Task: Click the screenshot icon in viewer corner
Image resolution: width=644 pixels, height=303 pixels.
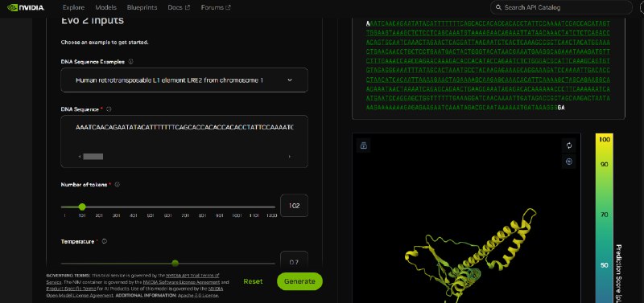Action: coord(364,145)
